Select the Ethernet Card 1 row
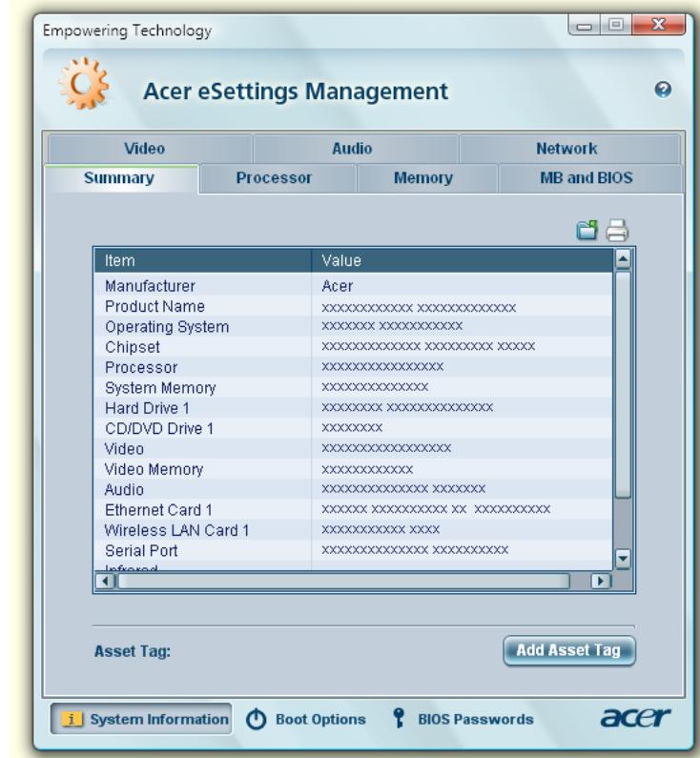This screenshot has width=700, height=758. click(x=354, y=509)
